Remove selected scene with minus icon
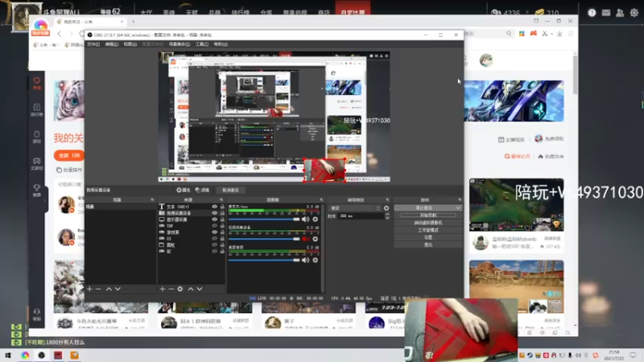Viewport: 644px width, 362px height. click(98, 289)
